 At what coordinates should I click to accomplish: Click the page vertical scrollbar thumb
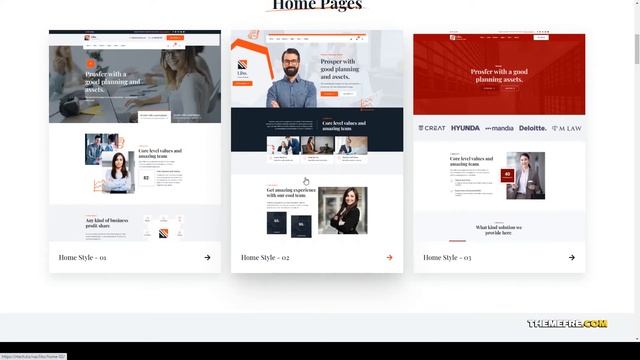pos(637,48)
